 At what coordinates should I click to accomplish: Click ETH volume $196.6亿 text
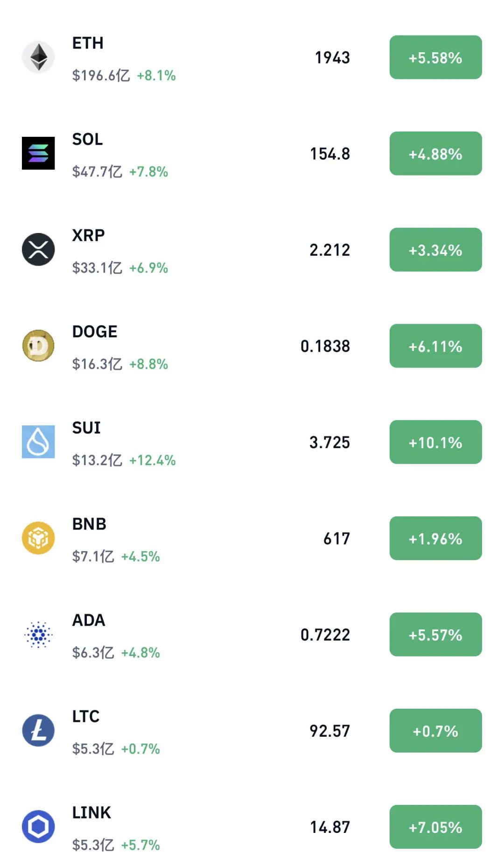tap(101, 76)
